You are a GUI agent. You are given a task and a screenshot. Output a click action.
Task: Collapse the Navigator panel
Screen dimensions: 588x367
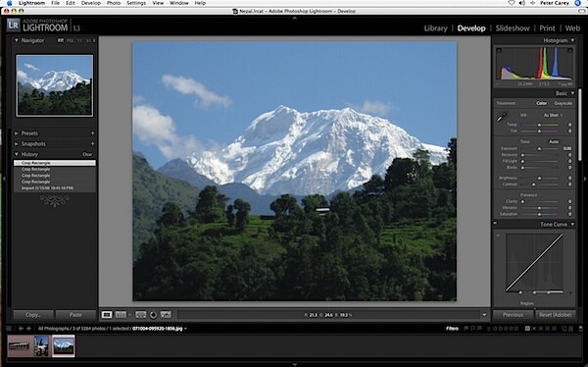coord(17,40)
